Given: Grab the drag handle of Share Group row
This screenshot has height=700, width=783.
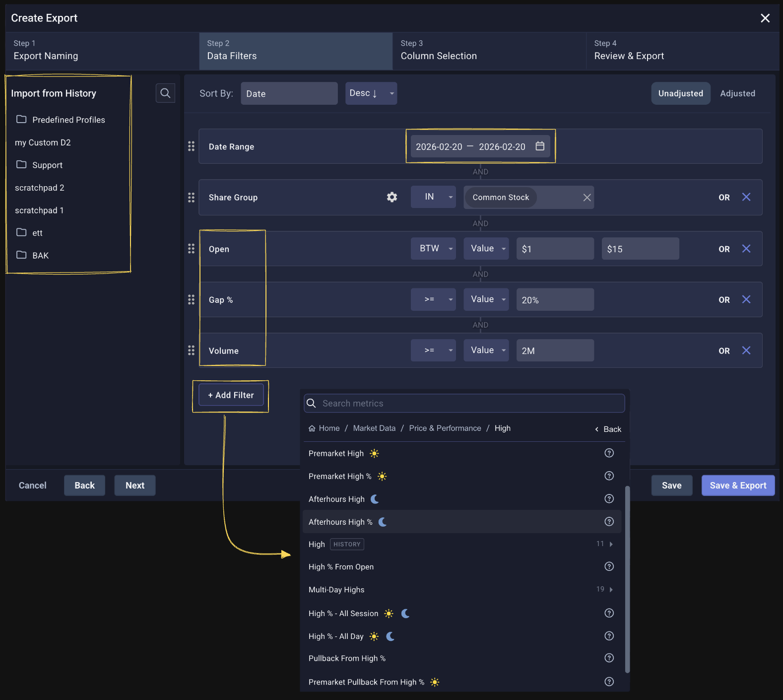Looking at the screenshot, I should (191, 197).
